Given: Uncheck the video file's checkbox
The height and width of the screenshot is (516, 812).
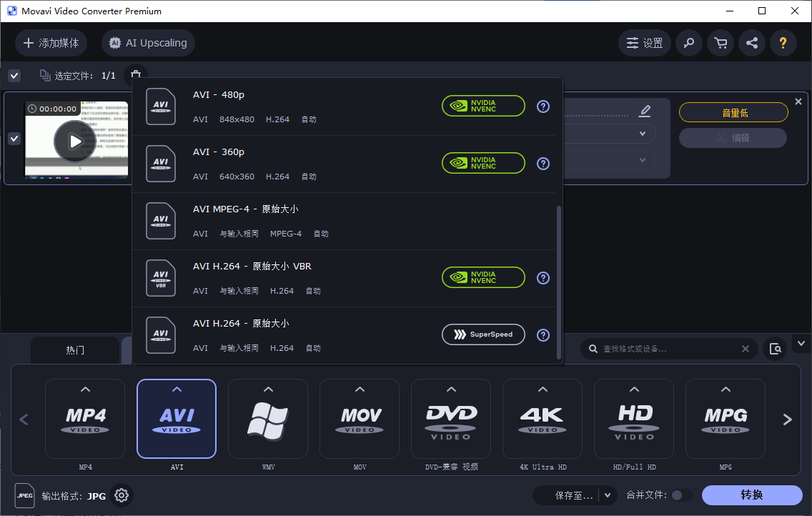Looking at the screenshot, I should pos(14,139).
